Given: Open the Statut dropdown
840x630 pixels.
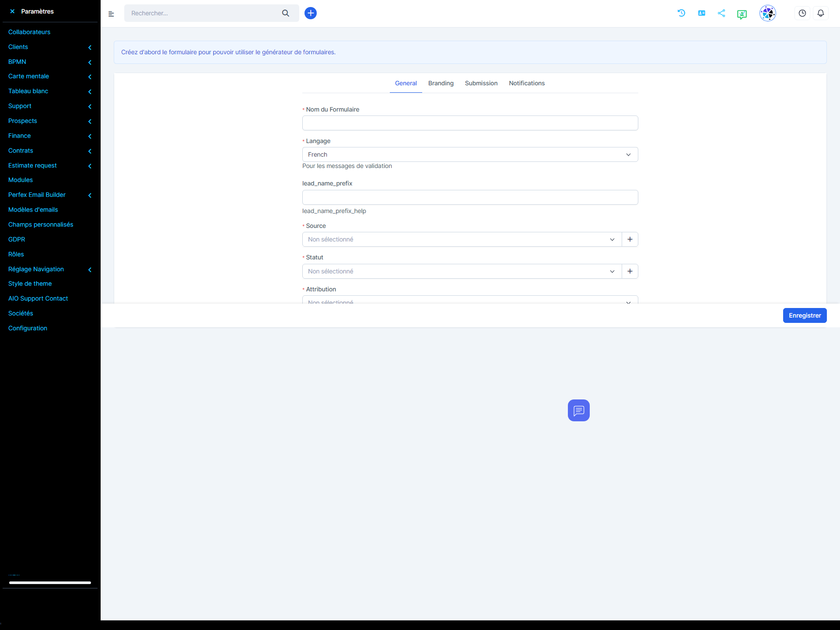Looking at the screenshot, I should (462, 271).
